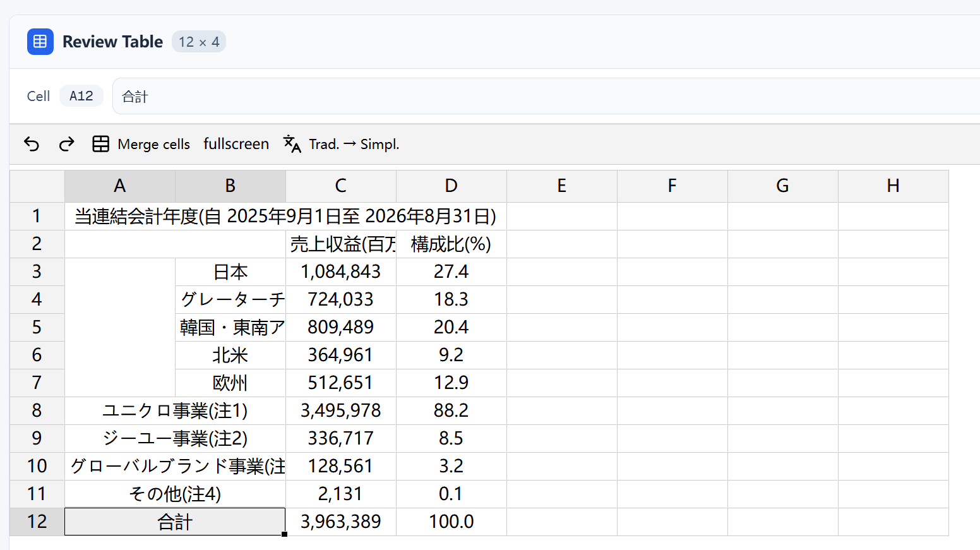Image resolution: width=980 pixels, height=550 pixels.
Task: Click the selected 合計 cell
Action: (175, 522)
